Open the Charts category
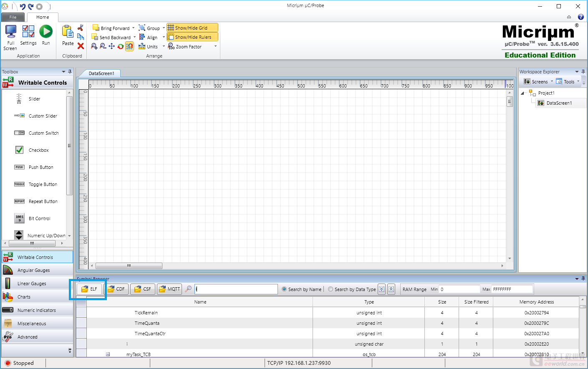The height and width of the screenshot is (369, 588). [37, 297]
